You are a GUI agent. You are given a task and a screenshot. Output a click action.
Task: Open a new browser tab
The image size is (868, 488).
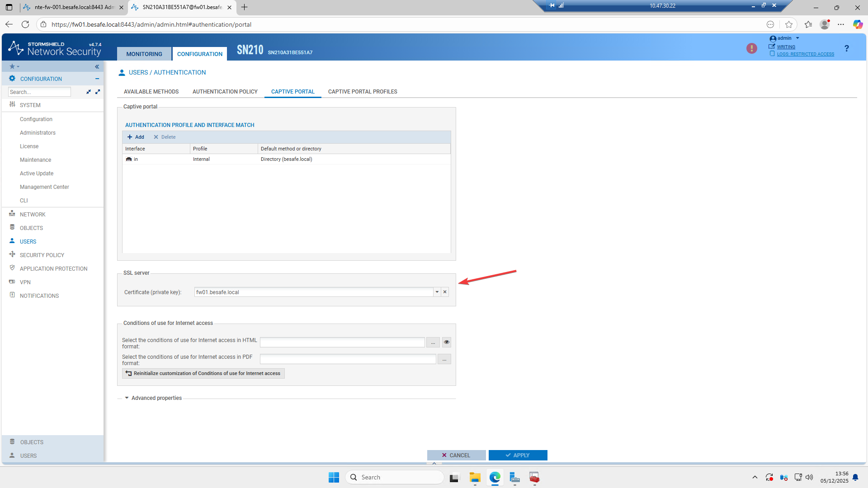(x=245, y=7)
